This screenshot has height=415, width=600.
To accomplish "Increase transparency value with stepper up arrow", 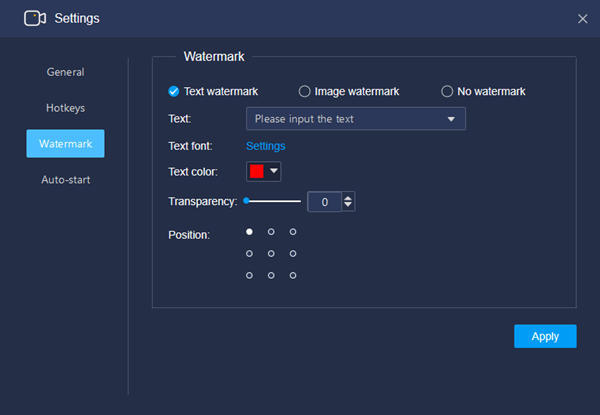I will pos(348,198).
